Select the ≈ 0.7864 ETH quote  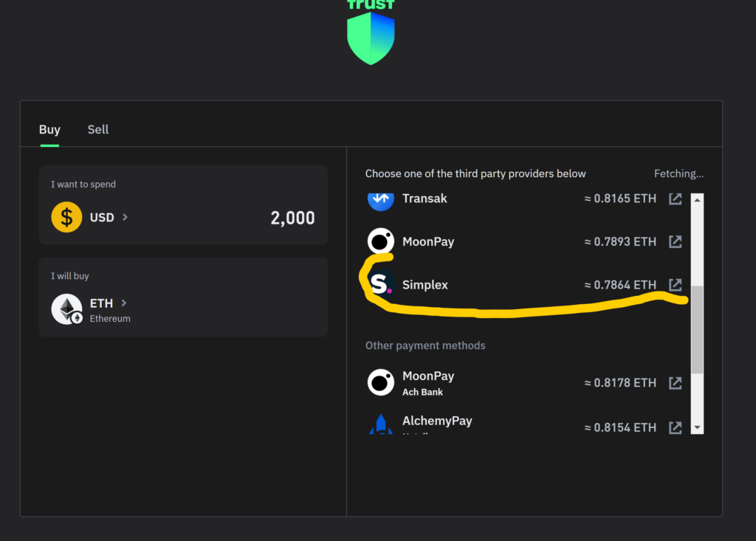click(x=620, y=285)
